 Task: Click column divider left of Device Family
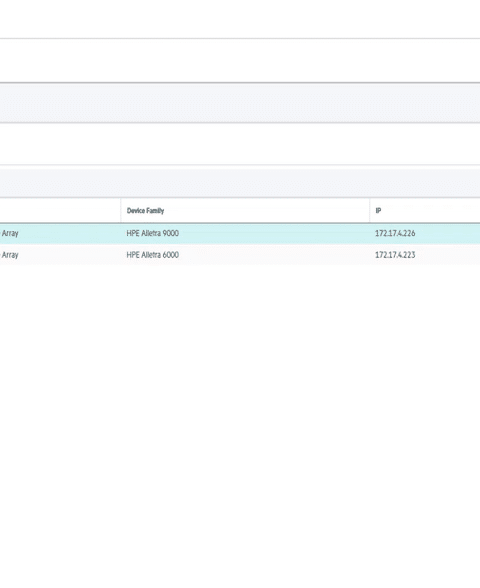[121, 210]
